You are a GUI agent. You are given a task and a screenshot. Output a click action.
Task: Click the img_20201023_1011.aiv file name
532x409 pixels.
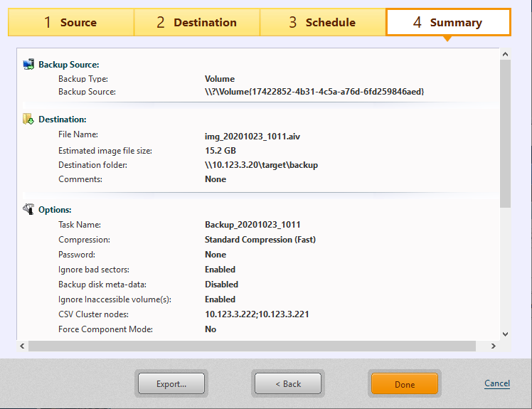tap(252, 135)
